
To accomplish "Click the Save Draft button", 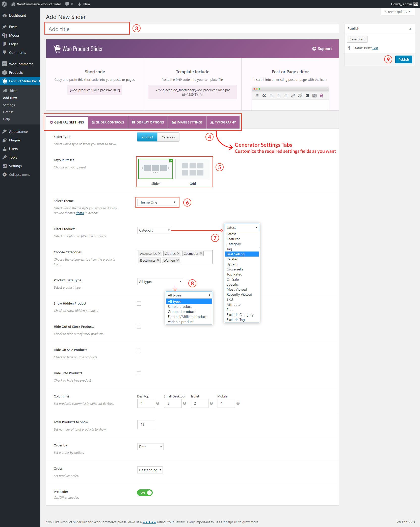I will [357, 39].
